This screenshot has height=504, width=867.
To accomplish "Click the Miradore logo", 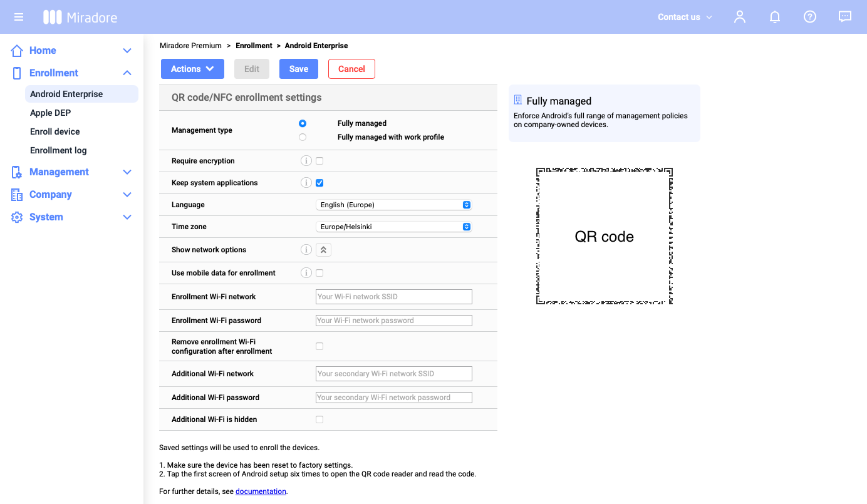I will pyautogui.click(x=80, y=17).
